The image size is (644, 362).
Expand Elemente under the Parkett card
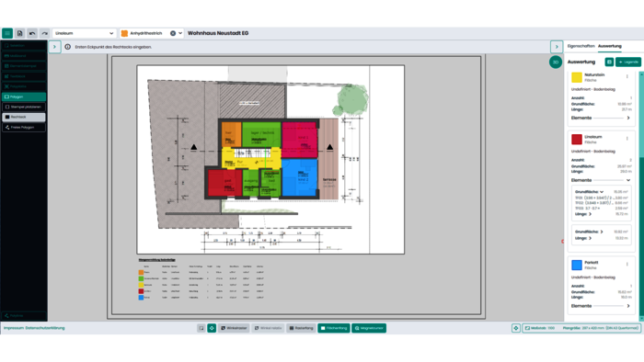tap(601, 306)
